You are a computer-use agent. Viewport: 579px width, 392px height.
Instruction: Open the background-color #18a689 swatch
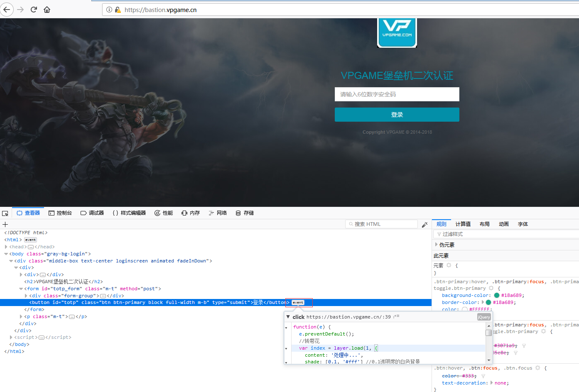click(497, 295)
